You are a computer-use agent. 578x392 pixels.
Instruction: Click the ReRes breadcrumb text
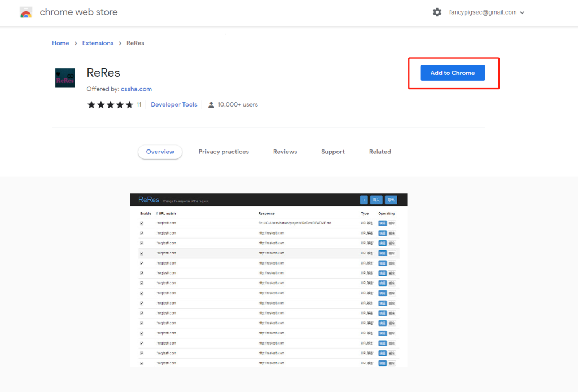(135, 43)
